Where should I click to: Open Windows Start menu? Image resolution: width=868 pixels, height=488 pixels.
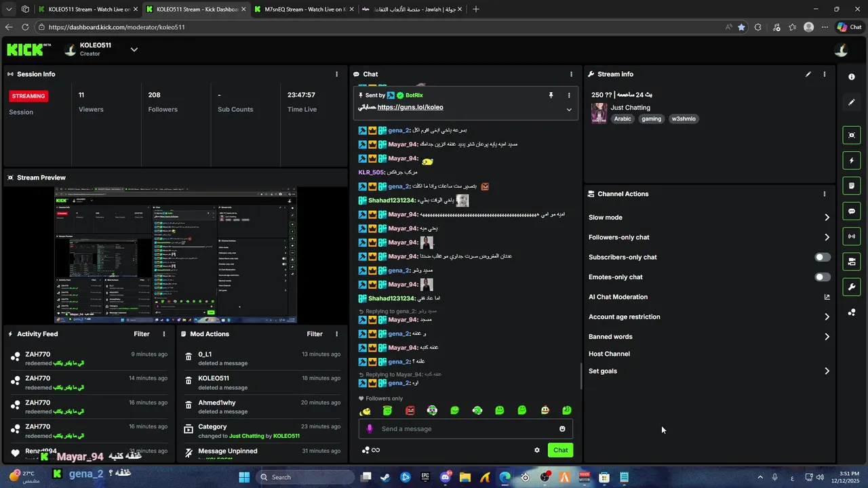pyautogui.click(x=244, y=477)
